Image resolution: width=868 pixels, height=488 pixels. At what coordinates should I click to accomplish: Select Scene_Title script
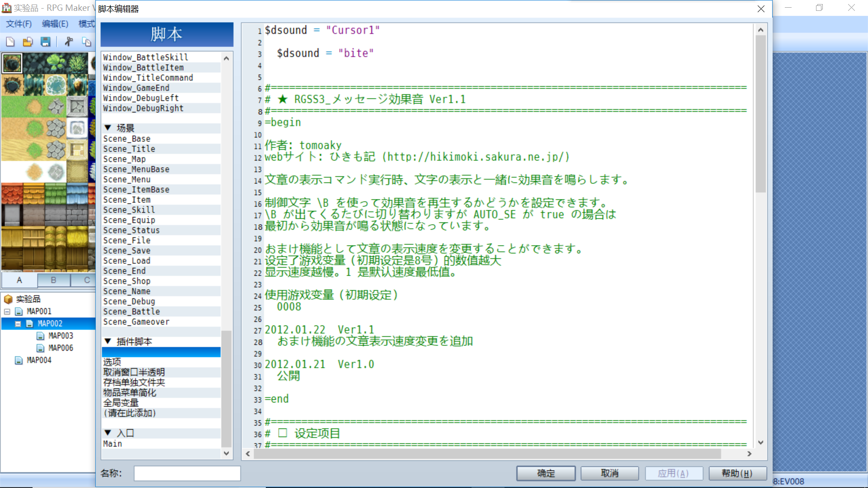pyautogui.click(x=161, y=149)
